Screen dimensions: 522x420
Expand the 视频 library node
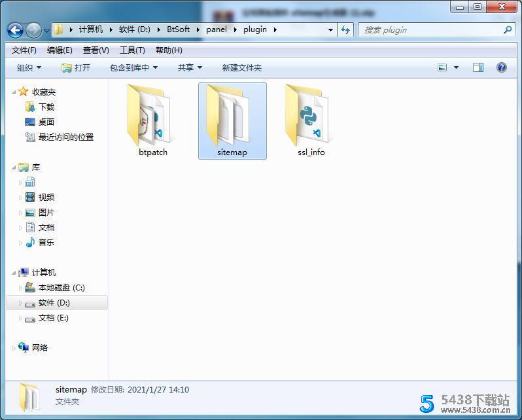20,198
